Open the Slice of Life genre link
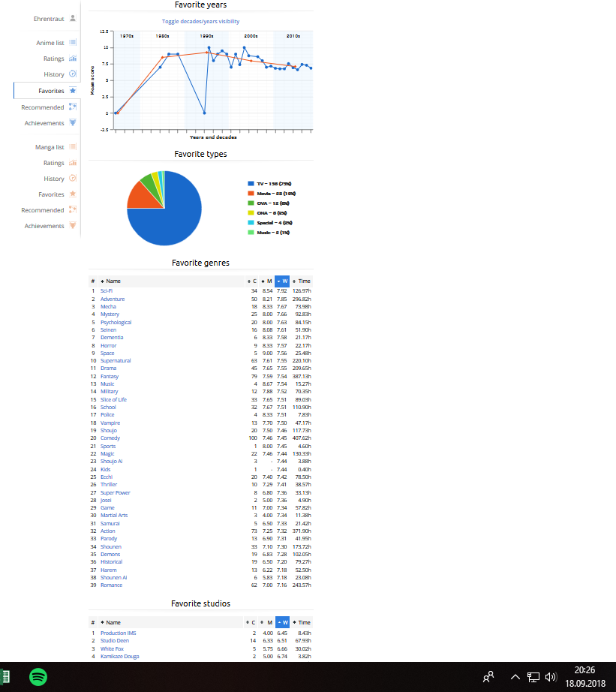The width and height of the screenshot is (616, 692). coord(113,399)
